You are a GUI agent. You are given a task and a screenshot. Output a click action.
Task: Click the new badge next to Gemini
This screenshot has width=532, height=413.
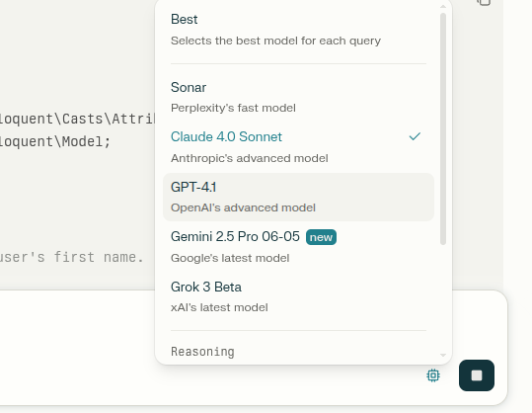(x=321, y=237)
